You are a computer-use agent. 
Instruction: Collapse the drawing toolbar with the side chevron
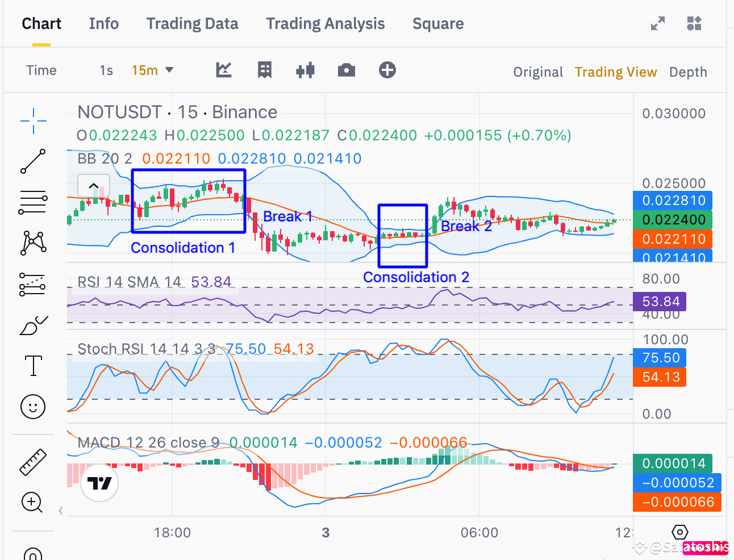pos(60,510)
